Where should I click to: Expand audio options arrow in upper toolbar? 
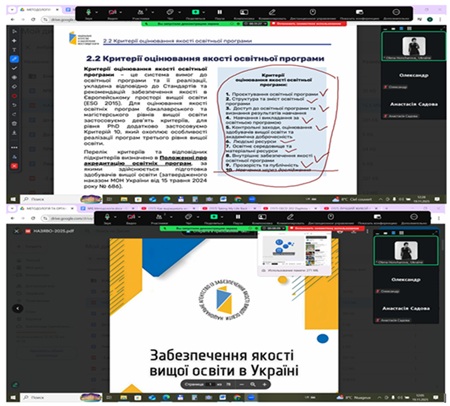click(97, 12)
